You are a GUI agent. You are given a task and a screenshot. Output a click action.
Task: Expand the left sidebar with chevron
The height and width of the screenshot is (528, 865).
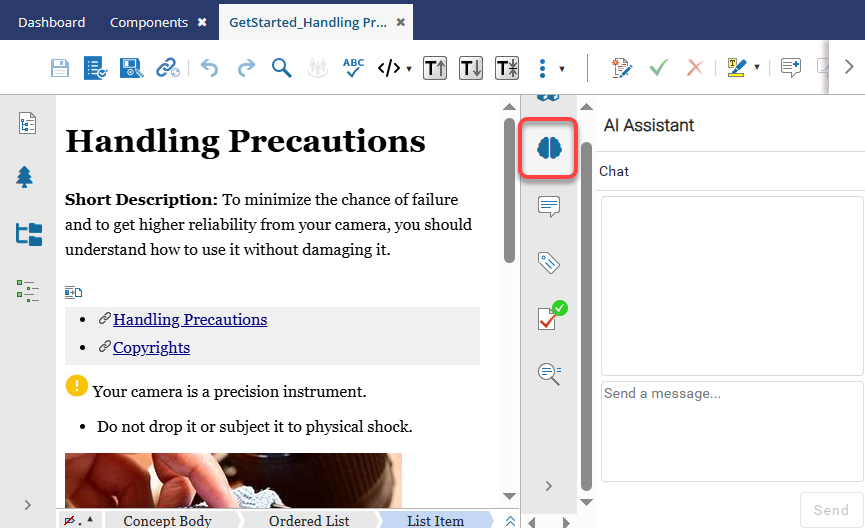coord(27,505)
